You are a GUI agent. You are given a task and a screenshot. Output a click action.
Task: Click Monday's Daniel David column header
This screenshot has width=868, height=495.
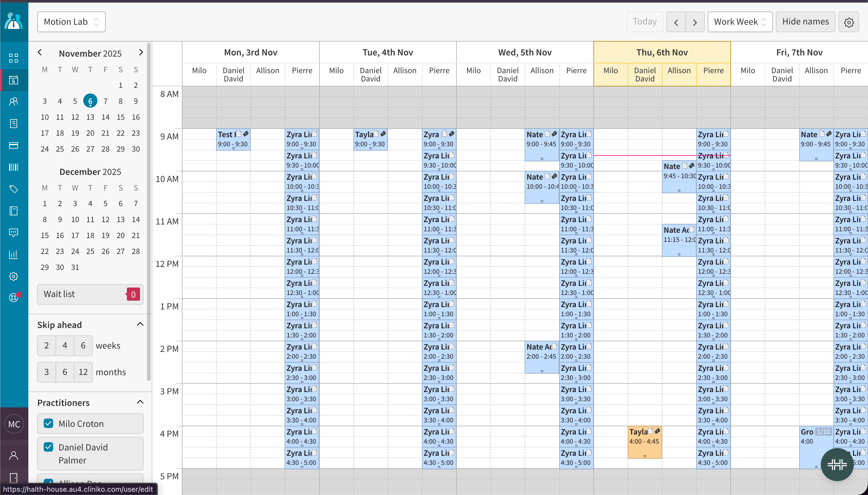tap(234, 74)
